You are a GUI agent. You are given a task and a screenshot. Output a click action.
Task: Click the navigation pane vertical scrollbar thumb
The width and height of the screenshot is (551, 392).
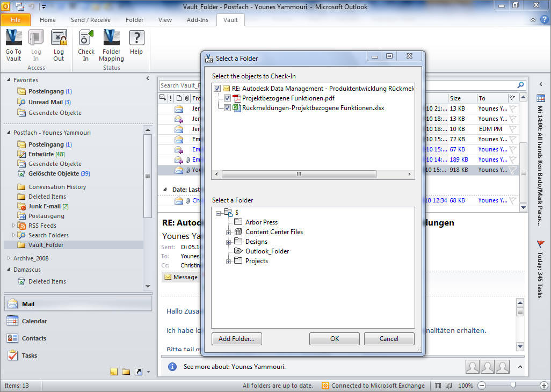pos(148,176)
